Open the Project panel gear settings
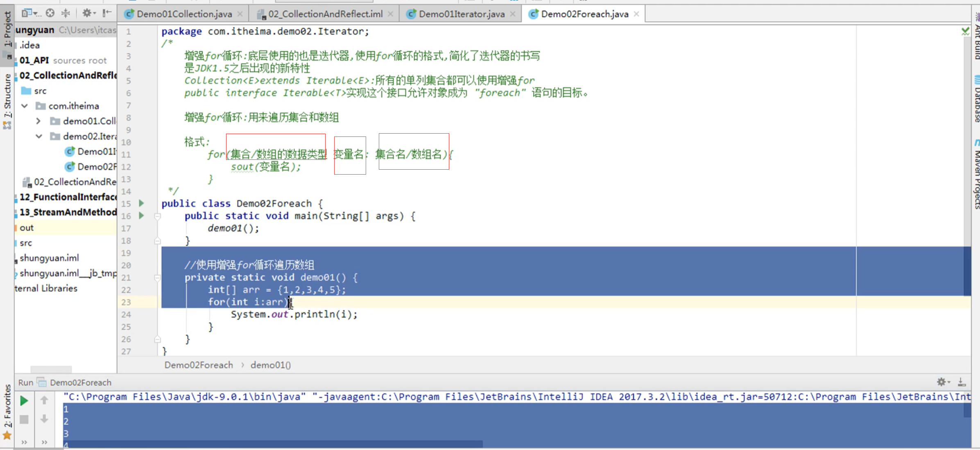 click(x=88, y=14)
